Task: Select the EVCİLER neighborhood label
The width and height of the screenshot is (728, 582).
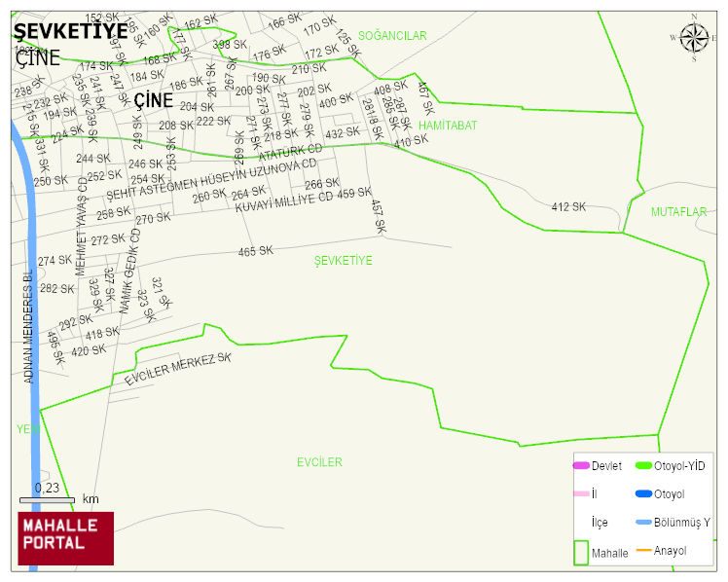Action: point(319,461)
